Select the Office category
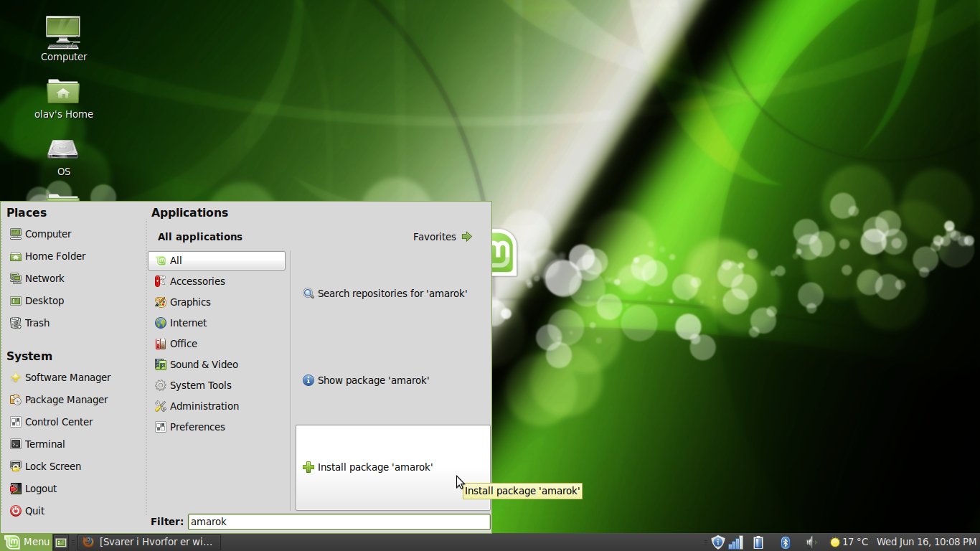Viewport: 980px width, 551px height. (x=217, y=344)
